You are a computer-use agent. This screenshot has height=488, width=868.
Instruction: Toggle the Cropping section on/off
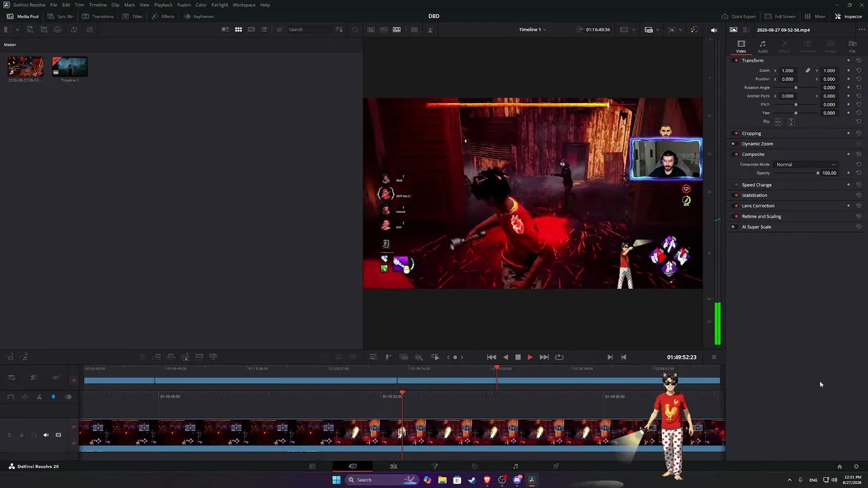point(736,134)
